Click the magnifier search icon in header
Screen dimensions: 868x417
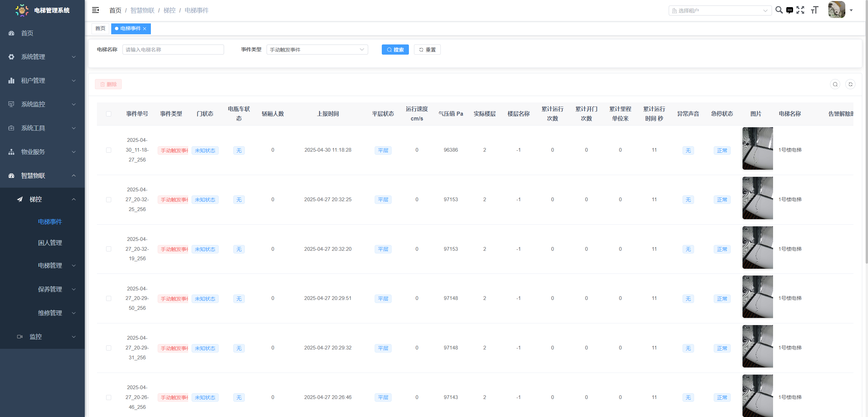click(779, 10)
